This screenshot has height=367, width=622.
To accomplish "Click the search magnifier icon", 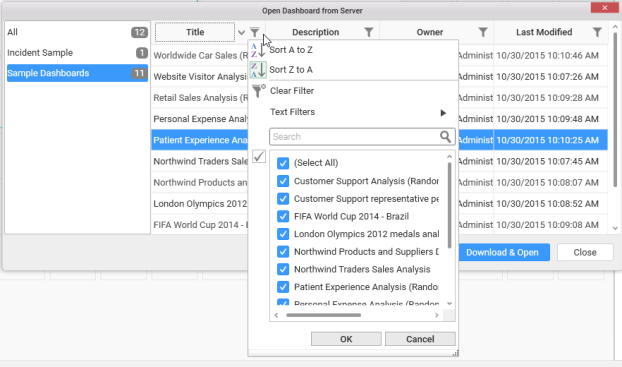I will pos(445,137).
